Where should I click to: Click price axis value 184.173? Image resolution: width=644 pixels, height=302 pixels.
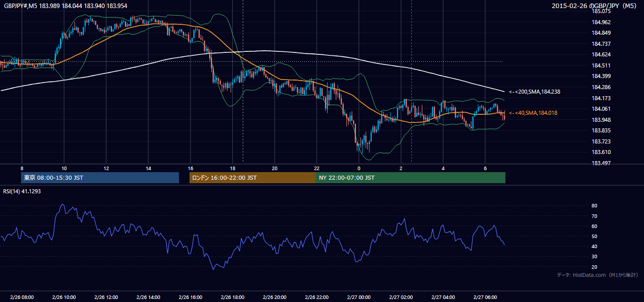[601, 98]
